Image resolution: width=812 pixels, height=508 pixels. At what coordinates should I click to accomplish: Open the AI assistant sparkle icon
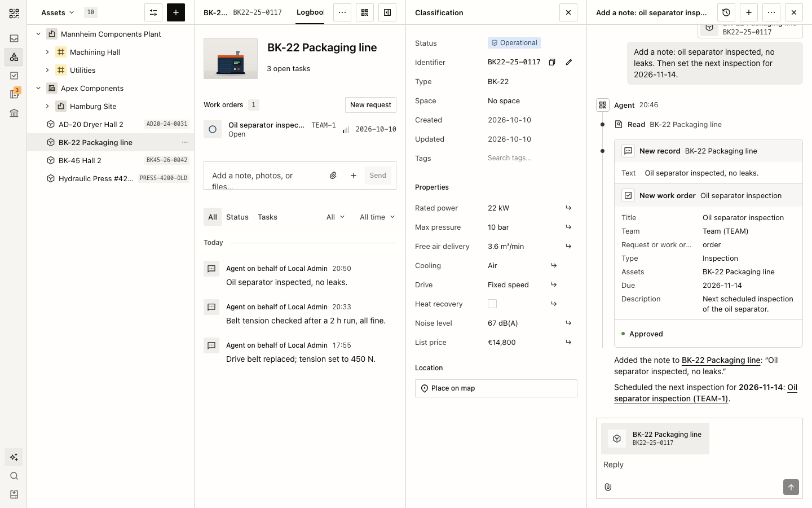[x=14, y=457]
